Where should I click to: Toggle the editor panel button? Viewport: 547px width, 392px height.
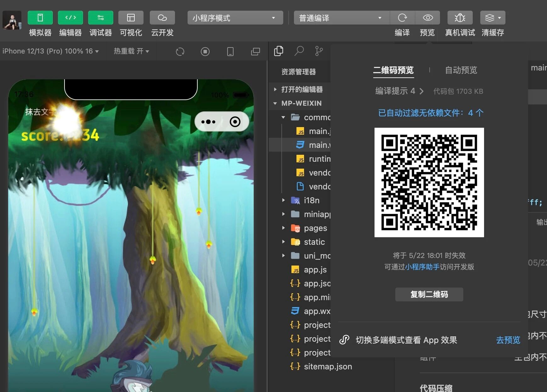[x=70, y=18]
